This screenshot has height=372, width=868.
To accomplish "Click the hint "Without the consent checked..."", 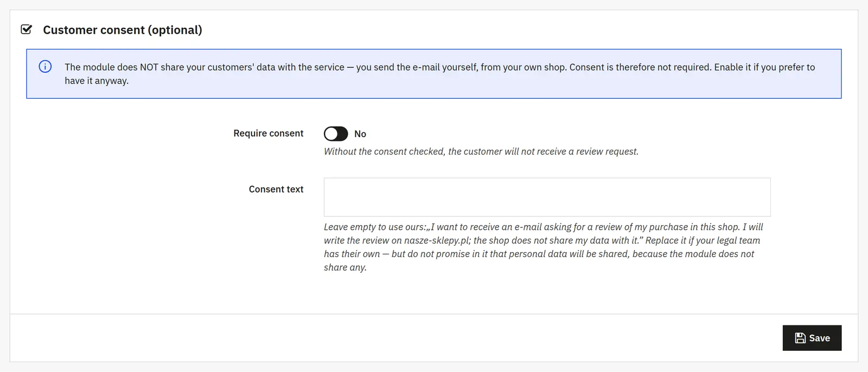I will 481,152.
